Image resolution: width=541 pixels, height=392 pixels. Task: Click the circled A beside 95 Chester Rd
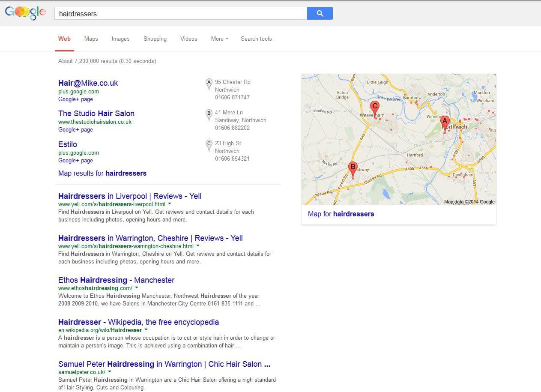click(209, 83)
